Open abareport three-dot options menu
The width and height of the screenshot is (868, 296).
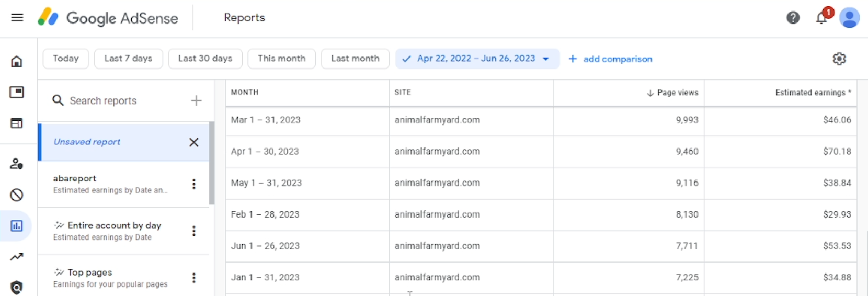[x=193, y=184]
